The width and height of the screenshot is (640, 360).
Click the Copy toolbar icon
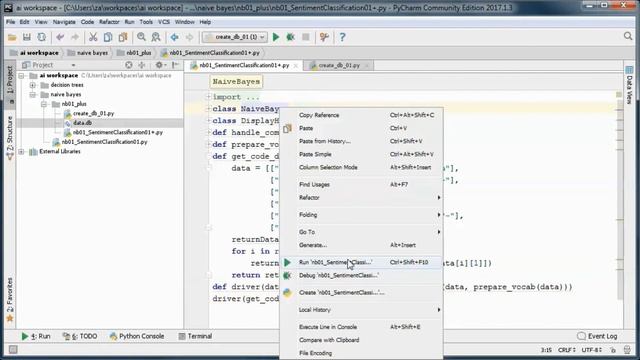tap(108, 38)
